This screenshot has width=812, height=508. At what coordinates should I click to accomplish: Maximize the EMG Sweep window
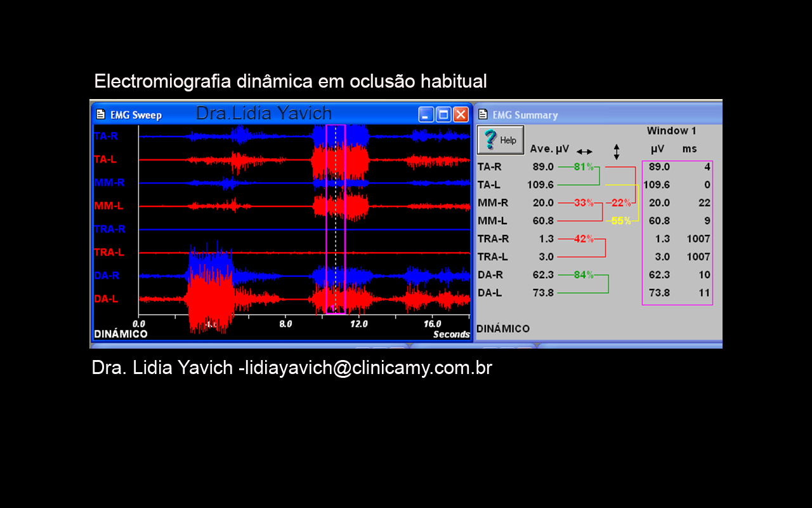443,115
